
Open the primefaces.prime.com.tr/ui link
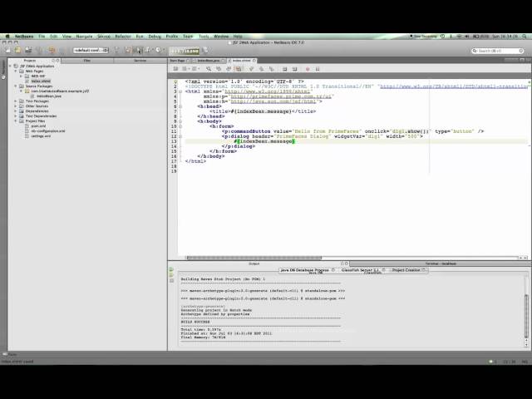coord(281,96)
